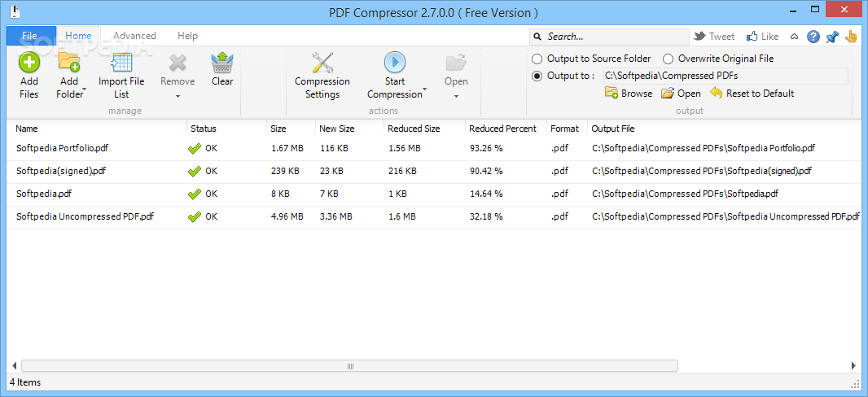Open Compression Settings tools icon
The image size is (868, 397).
pyautogui.click(x=322, y=63)
